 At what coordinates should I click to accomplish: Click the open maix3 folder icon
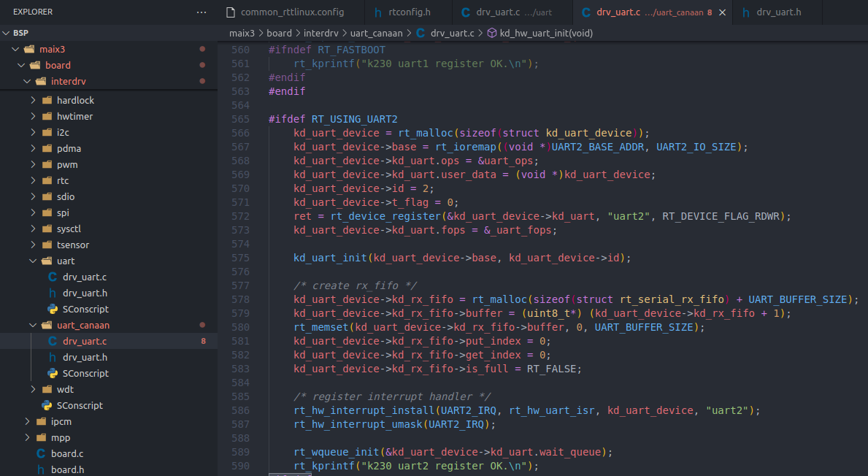point(29,49)
